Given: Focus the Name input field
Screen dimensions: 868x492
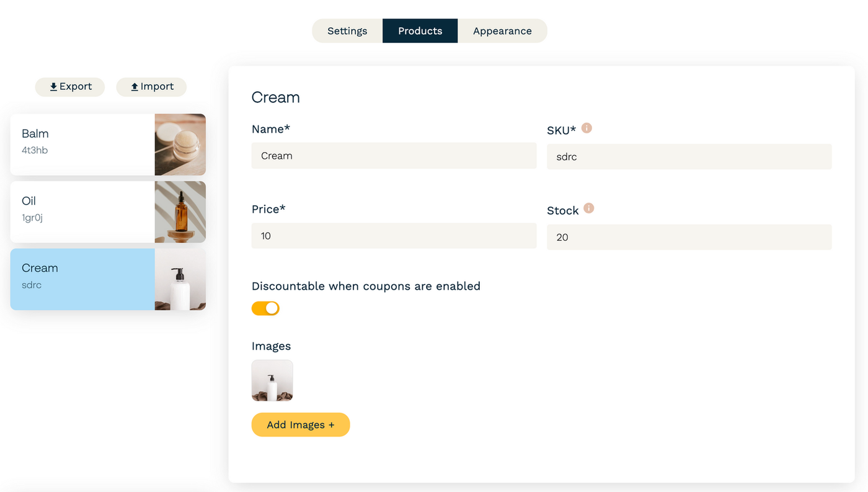Looking at the screenshot, I should pyautogui.click(x=394, y=156).
